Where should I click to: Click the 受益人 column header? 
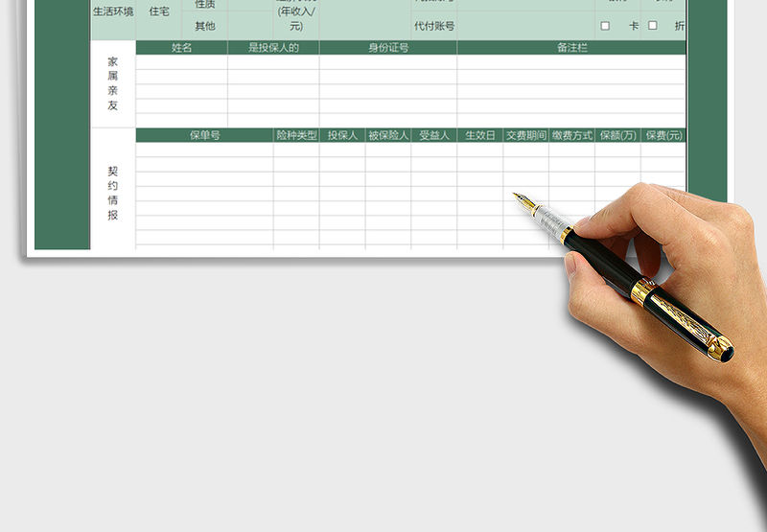click(434, 135)
